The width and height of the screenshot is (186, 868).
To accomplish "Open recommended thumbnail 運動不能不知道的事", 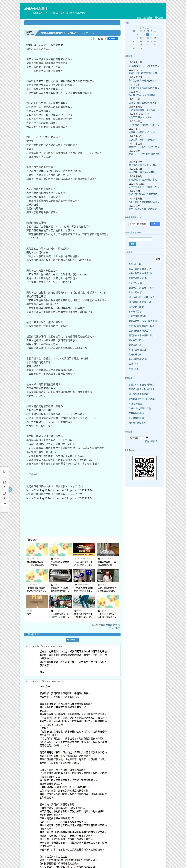I will click(x=84, y=602).
